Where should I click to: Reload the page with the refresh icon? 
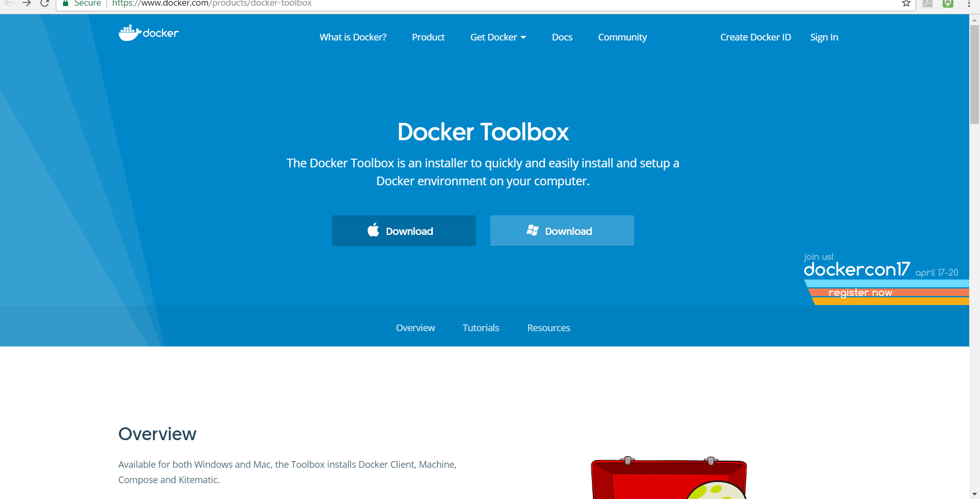(45, 4)
